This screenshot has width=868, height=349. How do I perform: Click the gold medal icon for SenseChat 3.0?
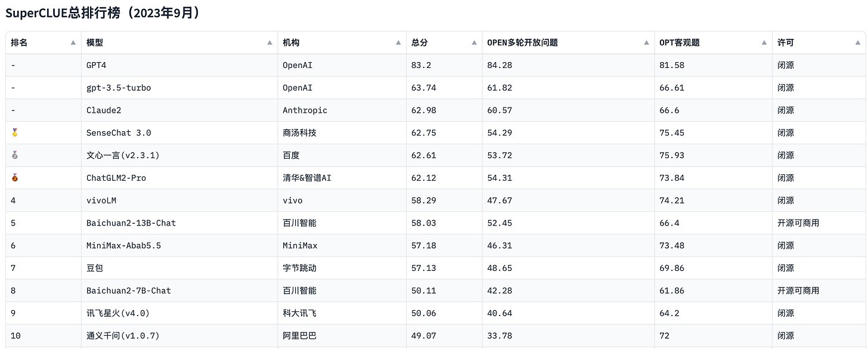coord(14,133)
